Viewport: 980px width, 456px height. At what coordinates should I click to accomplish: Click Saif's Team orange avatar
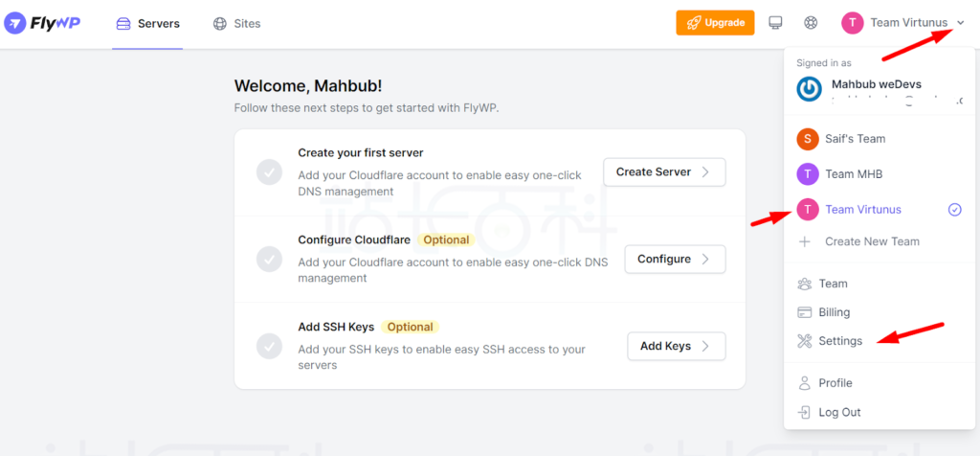click(x=808, y=139)
